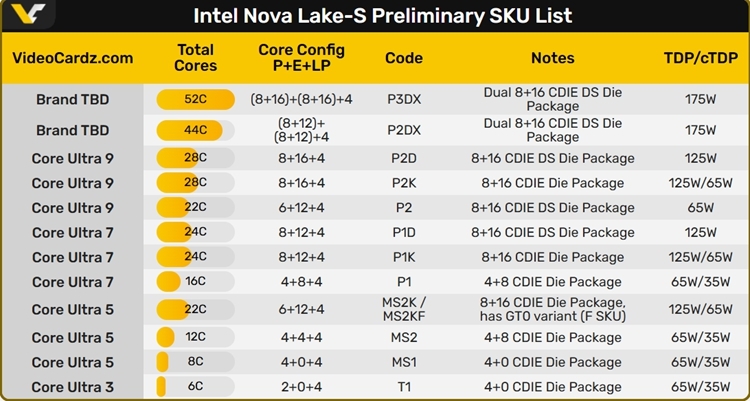Click the Code column header
Image resolution: width=750 pixels, height=401 pixels.
click(404, 58)
